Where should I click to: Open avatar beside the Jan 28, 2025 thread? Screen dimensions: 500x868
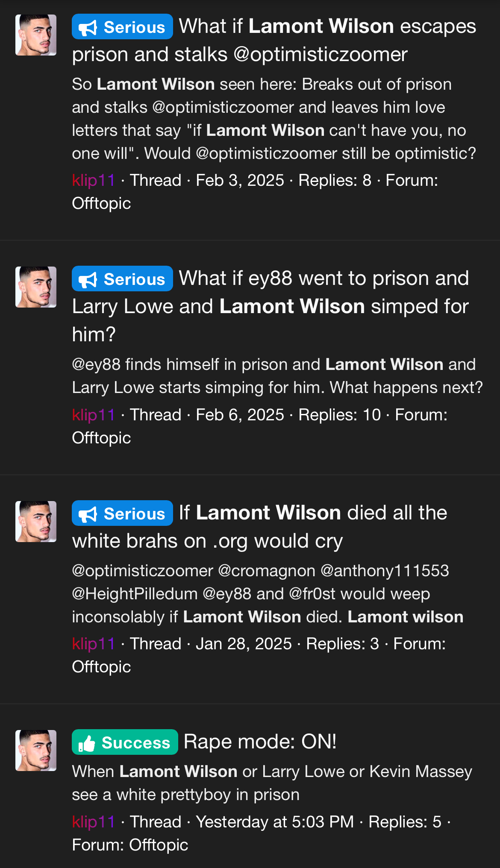click(36, 522)
